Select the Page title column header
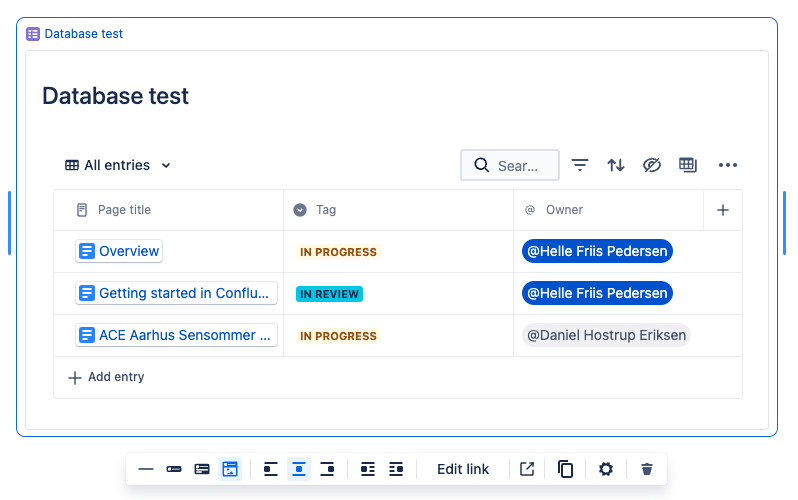The width and height of the screenshot is (798, 500). (168, 210)
